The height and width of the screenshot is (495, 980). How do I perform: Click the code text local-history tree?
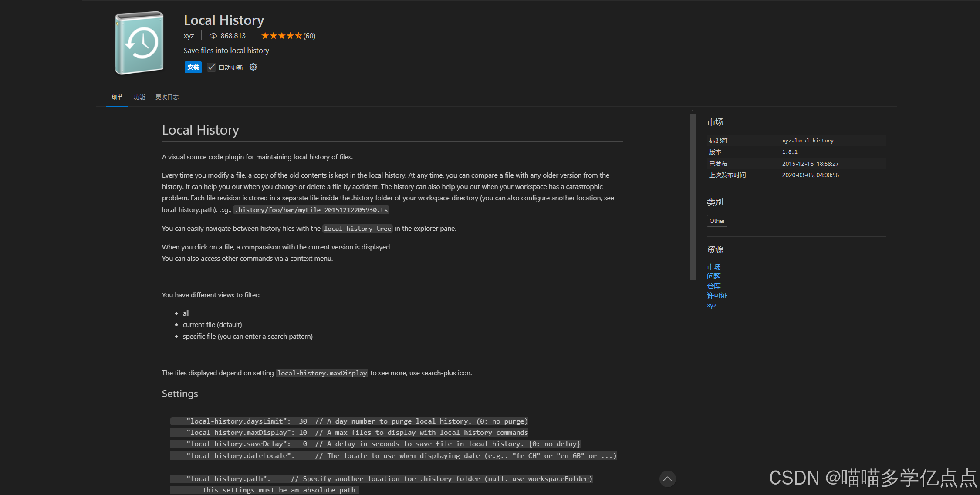point(358,229)
